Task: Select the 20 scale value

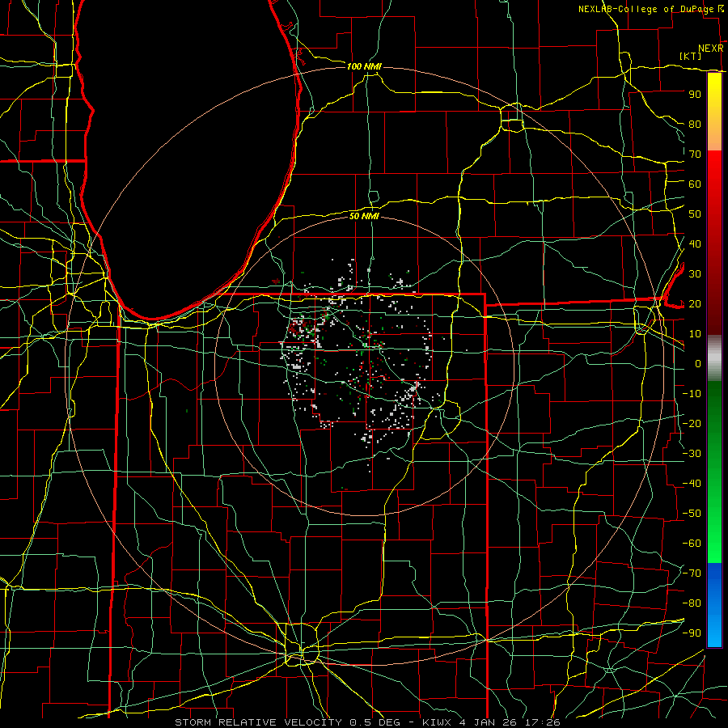Action: [x=695, y=304]
